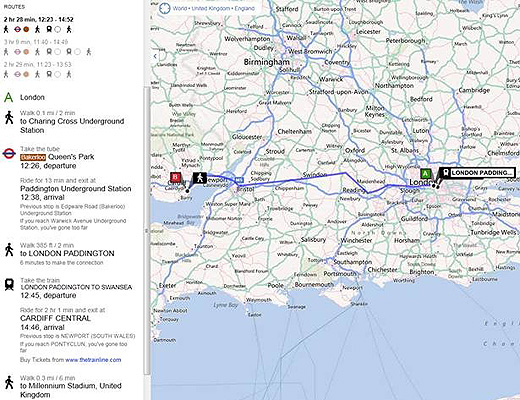Select the second route 3 hr 9 min, 11:40 - 14:49
The height and width of the screenshot is (400, 520).
pyautogui.click(x=36, y=42)
